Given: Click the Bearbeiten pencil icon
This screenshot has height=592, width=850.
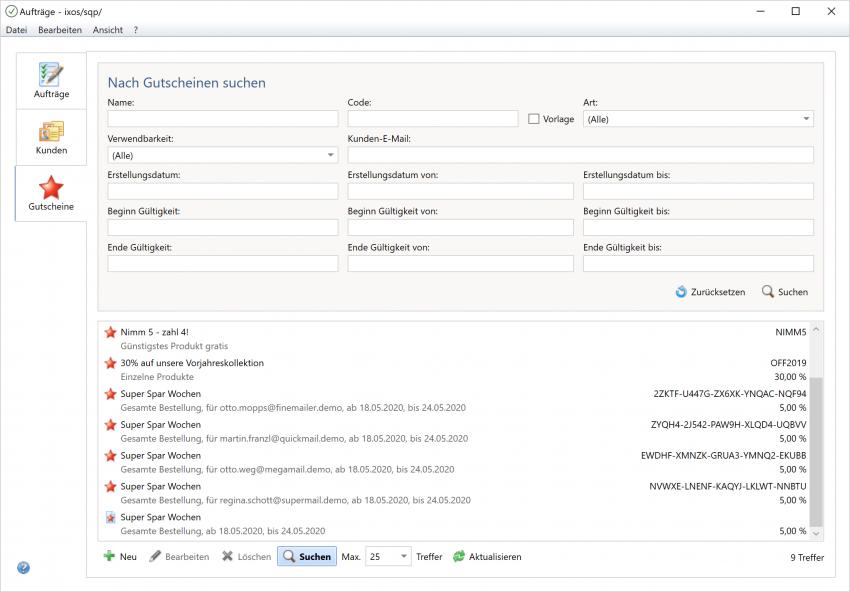Looking at the screenshot, I should click(155, 557).
